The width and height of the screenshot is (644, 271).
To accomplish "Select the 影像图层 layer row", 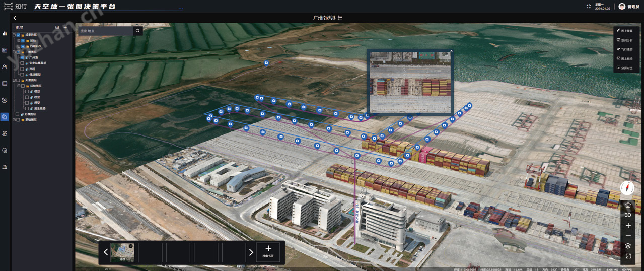I will 30,114.
